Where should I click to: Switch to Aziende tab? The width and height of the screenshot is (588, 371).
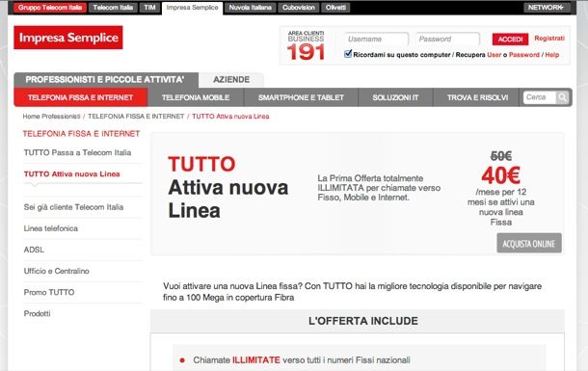[231, 79]
